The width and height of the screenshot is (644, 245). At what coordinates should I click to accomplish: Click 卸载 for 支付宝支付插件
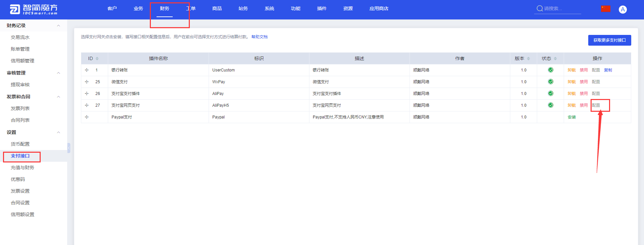tap(571, 94)
